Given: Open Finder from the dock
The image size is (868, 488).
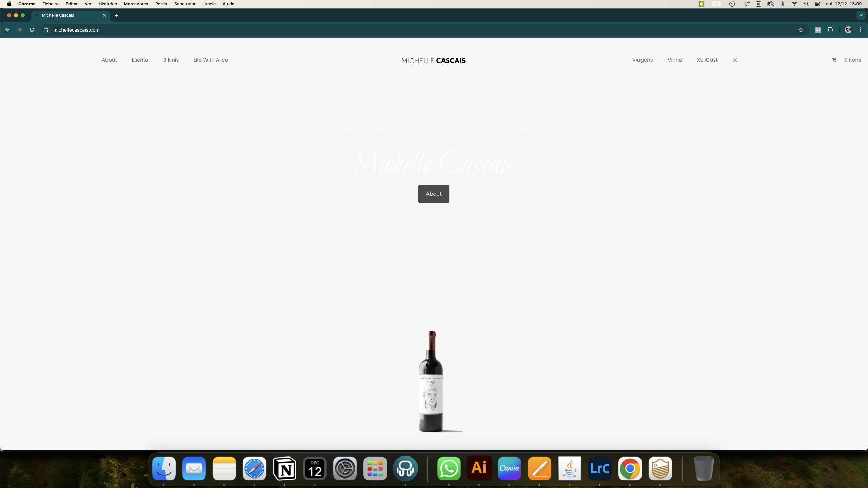Looking at the screenshot, I should tap(164, 468).
